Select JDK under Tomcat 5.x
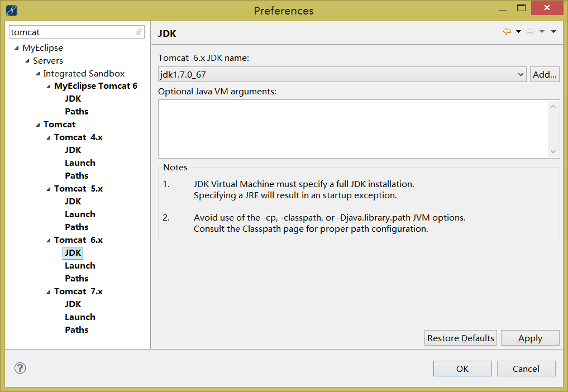Viewport: 568px width, 392px height. pos(73,202)
